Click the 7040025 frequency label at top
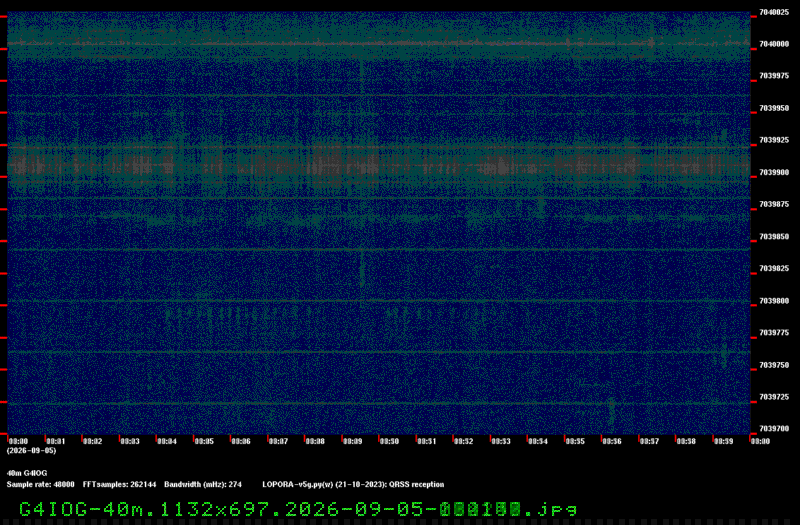Viewport: 800px width, 525px height. 773,12
